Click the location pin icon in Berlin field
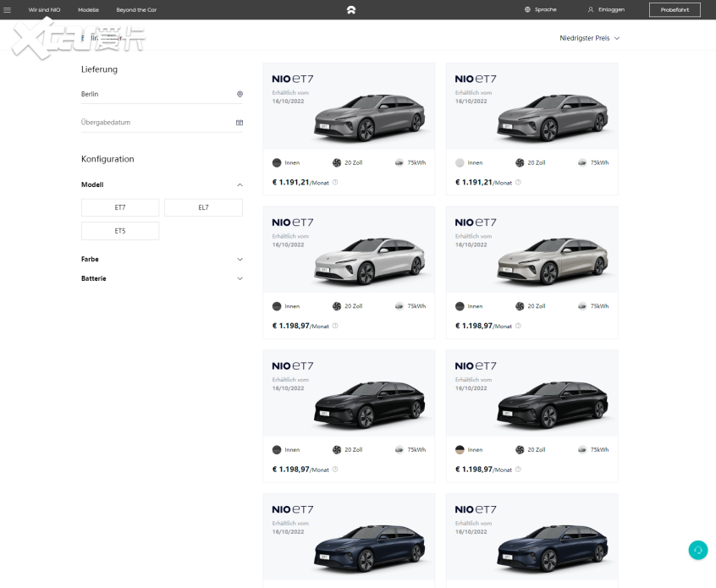Image resolution: width=716 pixels, height=588 pixels. (240, 94)
